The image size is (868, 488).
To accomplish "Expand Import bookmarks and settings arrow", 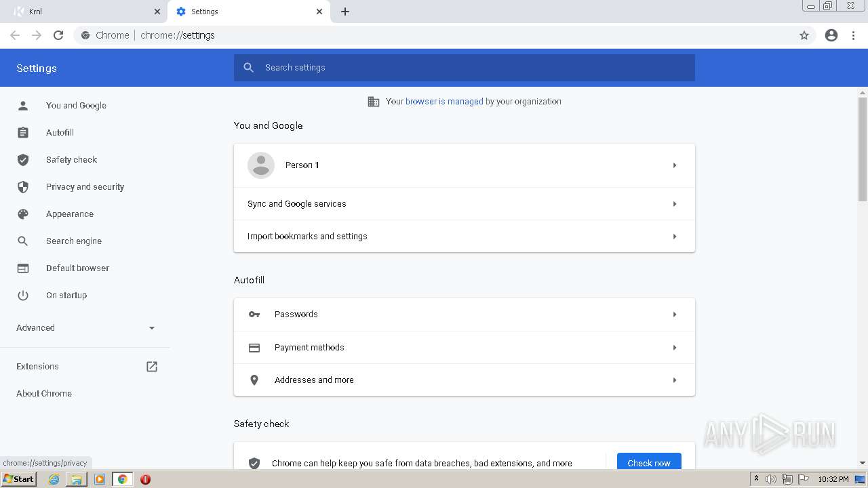I will (675, 237).
